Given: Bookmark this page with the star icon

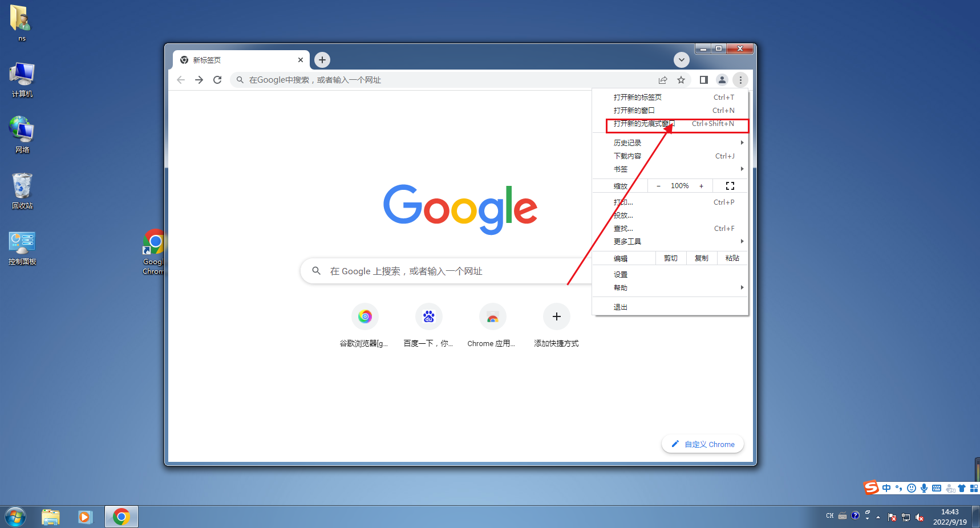Looking at the screenshot, I should click(x=681, y=80).
